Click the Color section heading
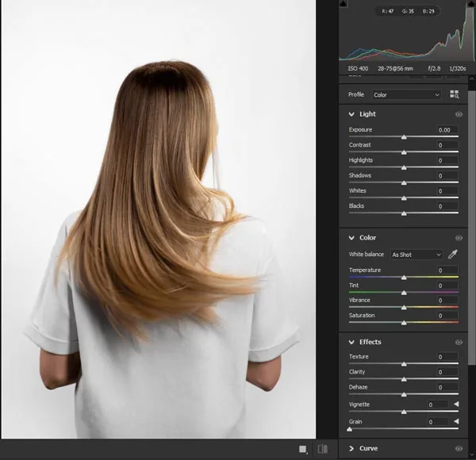Image resolution: width=476 pixels, height=460 pixels. click(367, 238)
